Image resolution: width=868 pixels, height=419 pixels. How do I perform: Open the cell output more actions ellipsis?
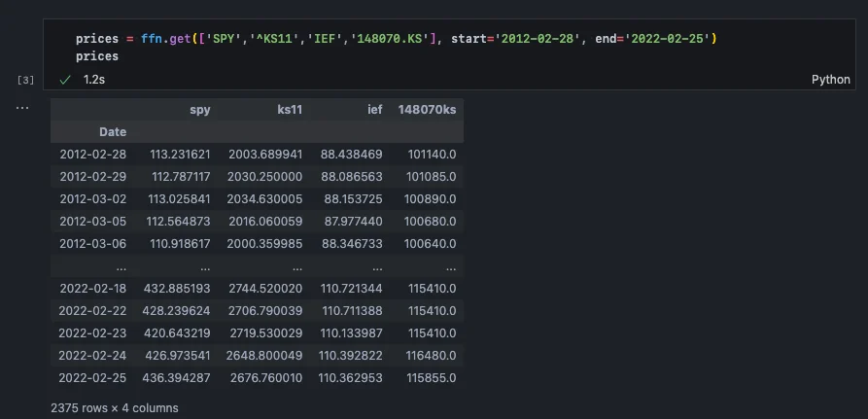click(22, 107)
